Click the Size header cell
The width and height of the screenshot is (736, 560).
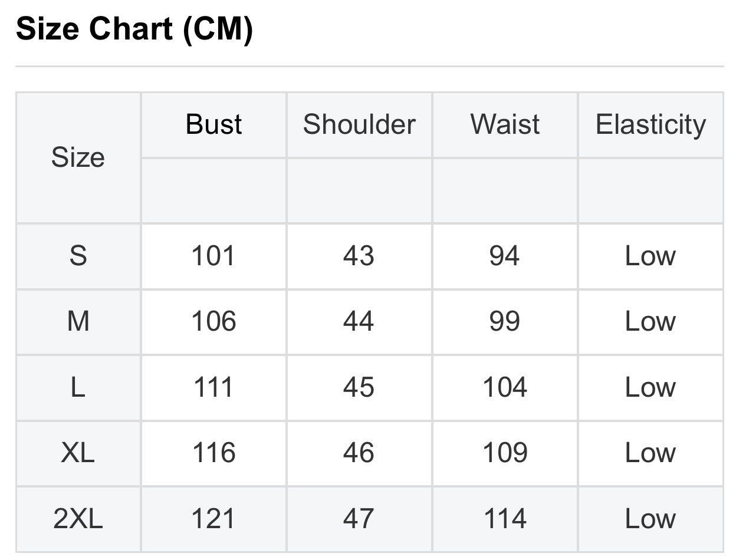click(78, 157)
